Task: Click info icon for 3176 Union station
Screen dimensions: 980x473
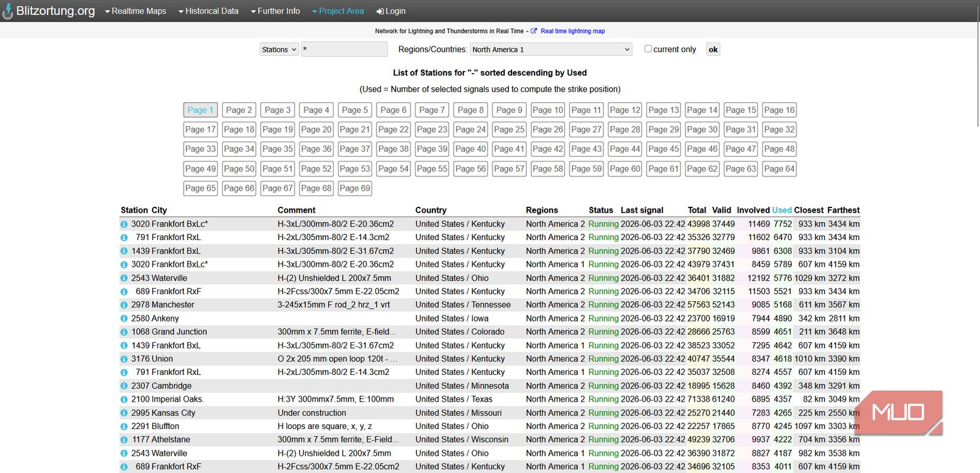Action: click(124, 359)
